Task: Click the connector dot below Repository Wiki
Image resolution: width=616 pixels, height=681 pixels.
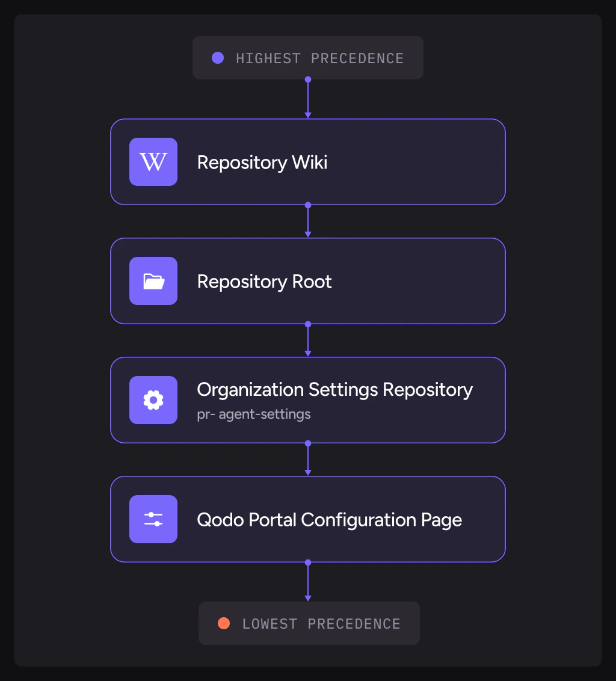Action: coord(308,205)
